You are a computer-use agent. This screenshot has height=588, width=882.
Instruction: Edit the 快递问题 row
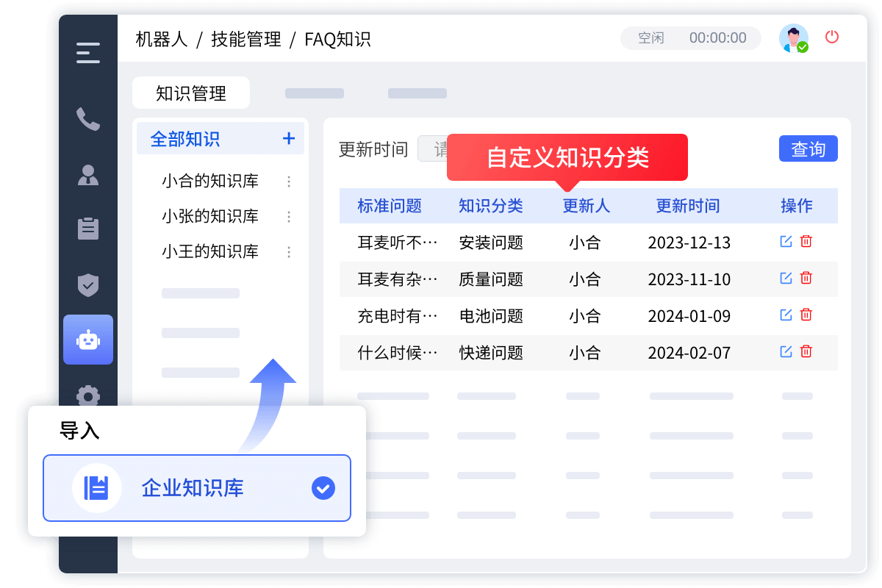(786, 351)
